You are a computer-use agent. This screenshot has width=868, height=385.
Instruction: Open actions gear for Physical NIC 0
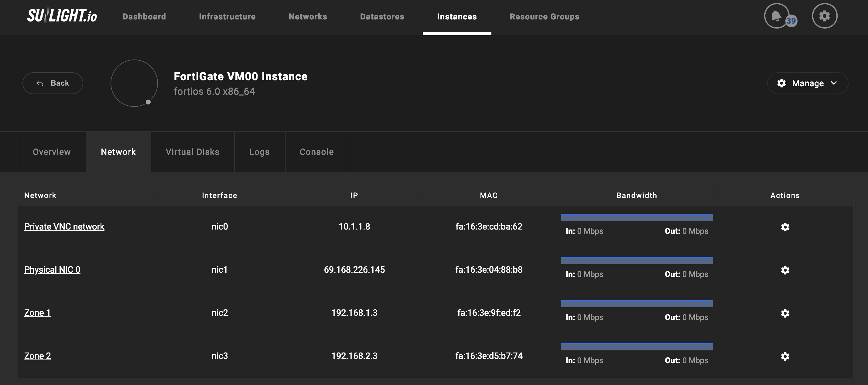coord(785,270)
